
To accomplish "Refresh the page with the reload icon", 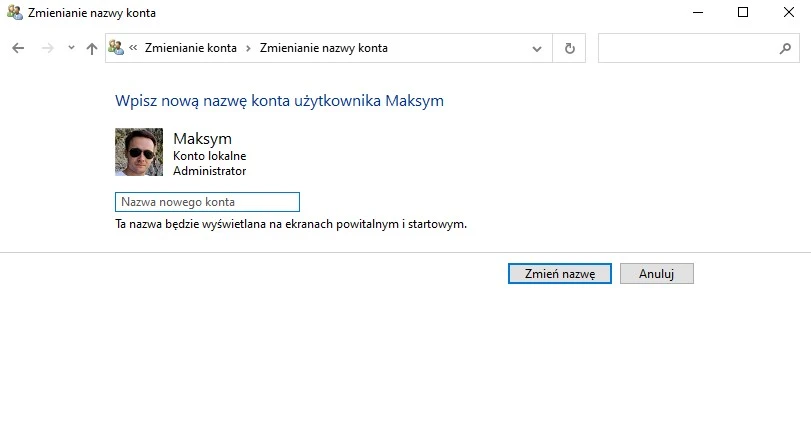I will pos(570,48).
